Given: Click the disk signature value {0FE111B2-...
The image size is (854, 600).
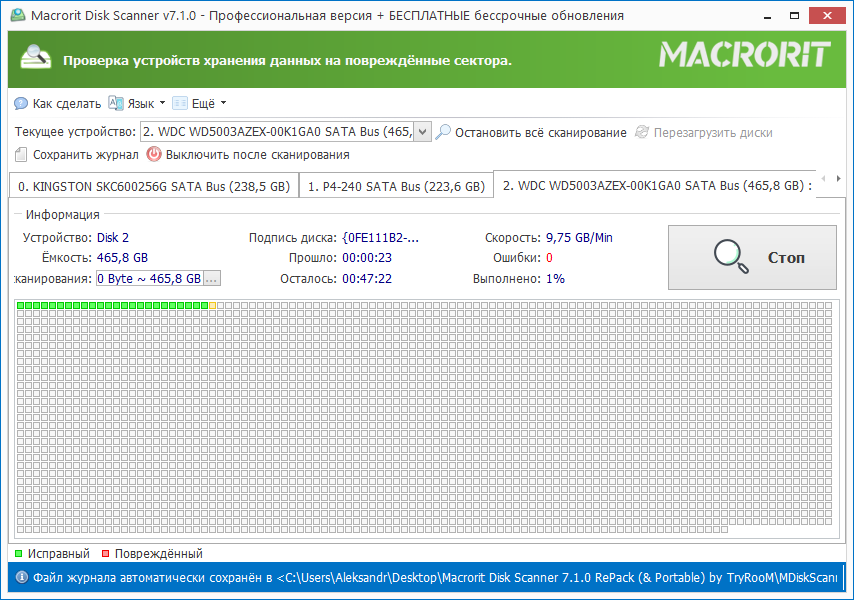Looking at the screenshot, I should [x=380, y=237].
